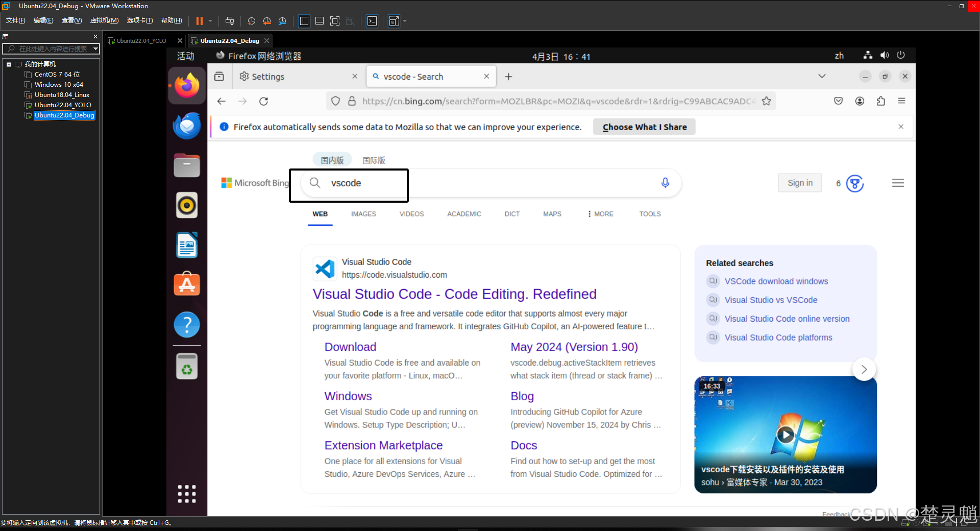This screenshot has height=531, width=980.
Task: Open the console view icon in VMware toolbar
Action: tap(373, 21)
